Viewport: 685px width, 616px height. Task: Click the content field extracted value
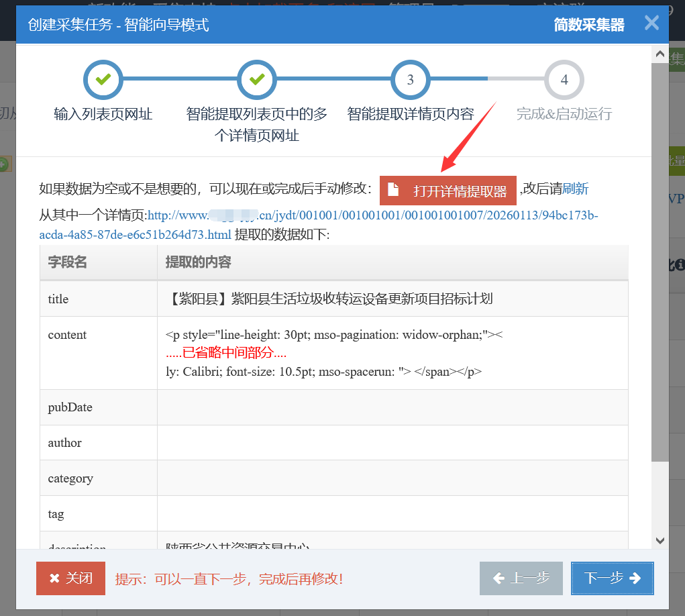[x=392, y=353]
